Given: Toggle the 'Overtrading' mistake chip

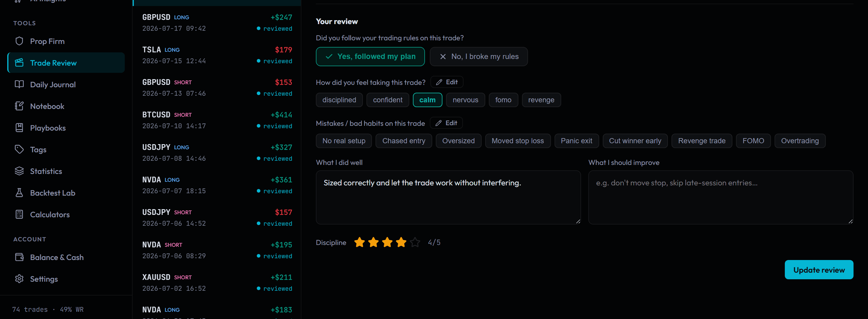Looking at the screenshot, I should [800, 141].
